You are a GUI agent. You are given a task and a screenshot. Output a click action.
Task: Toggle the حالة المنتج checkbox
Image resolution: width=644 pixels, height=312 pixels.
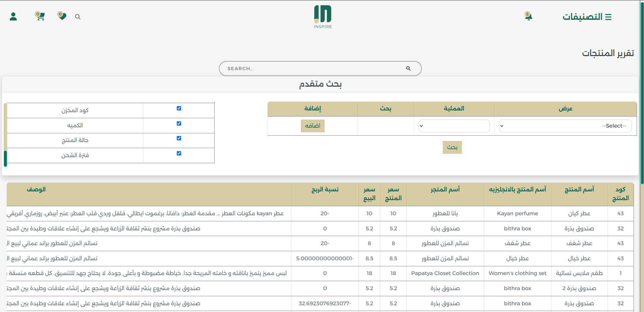pyautogui.click(x=179, y=138)
